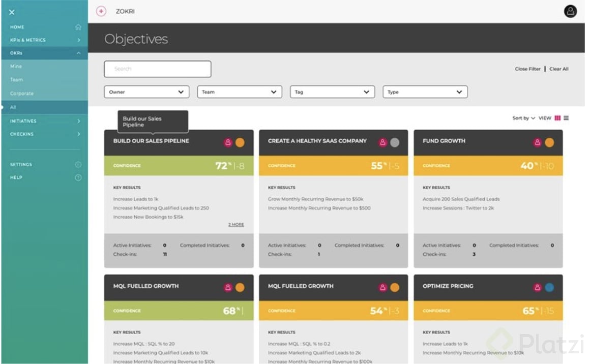Open the Sort by dropdown

[x=523, y=118]
